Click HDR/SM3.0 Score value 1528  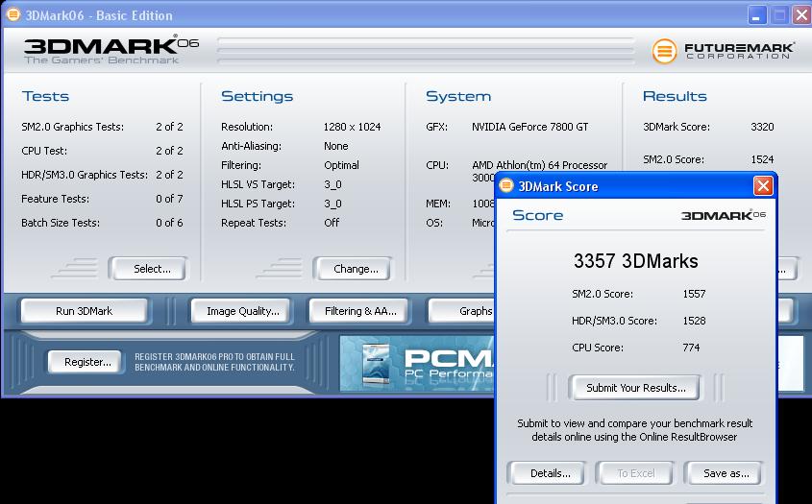pos(694,321)
